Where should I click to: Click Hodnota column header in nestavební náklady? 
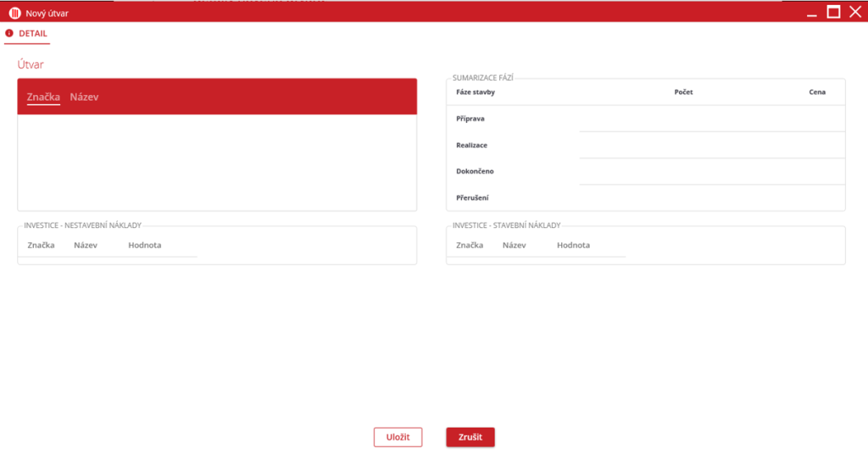[x=144, y=245]
